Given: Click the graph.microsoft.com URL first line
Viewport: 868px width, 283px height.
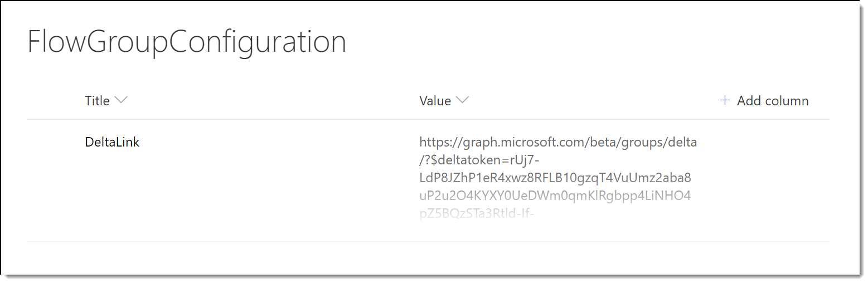Looking at the screenshot, I should point(558,142).
